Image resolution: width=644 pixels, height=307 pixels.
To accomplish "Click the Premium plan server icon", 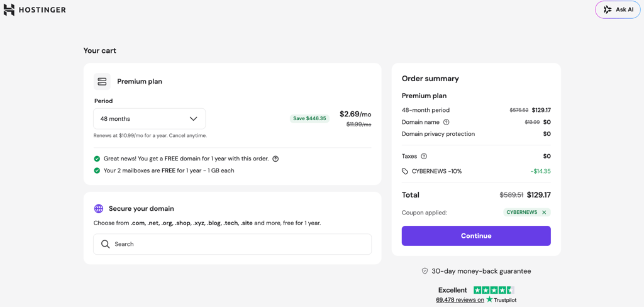I will (x=102, y=81).
